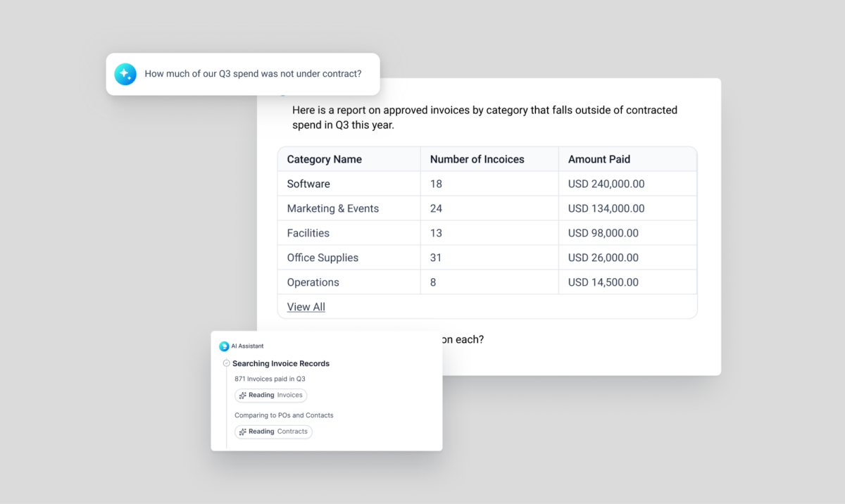Sort by Amount Paid column header
The width and height of the screenshot is (845, 504).
(599, 160)
